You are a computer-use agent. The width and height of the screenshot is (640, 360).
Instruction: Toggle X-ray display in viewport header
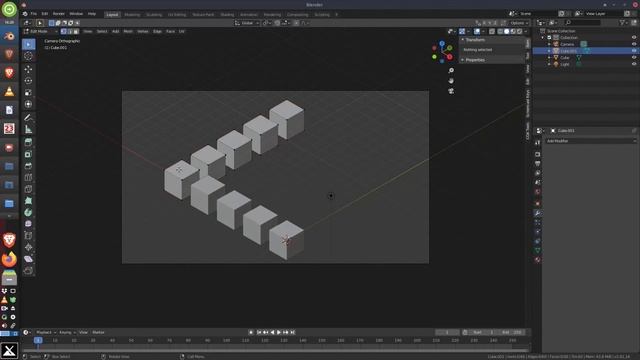click(492, 31)
